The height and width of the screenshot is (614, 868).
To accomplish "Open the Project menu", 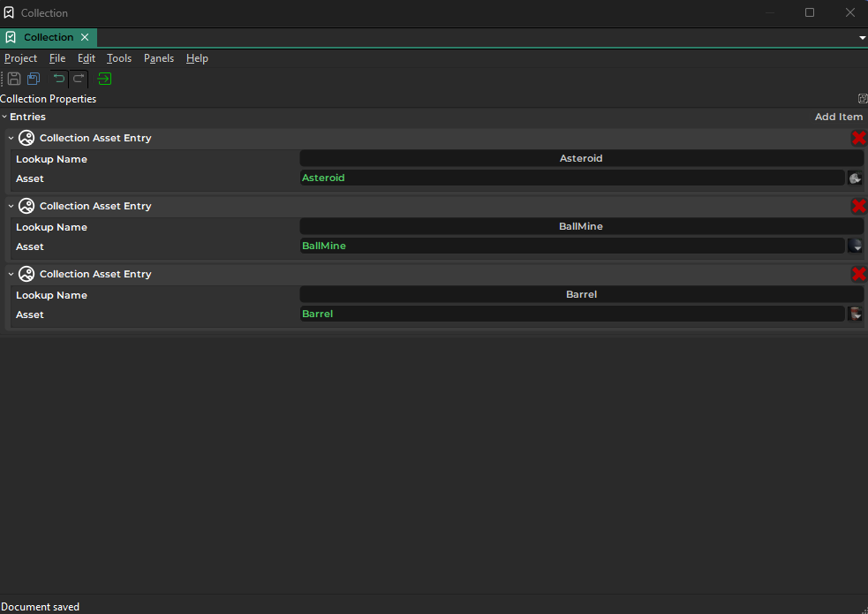I will click(x=20, y=58).
